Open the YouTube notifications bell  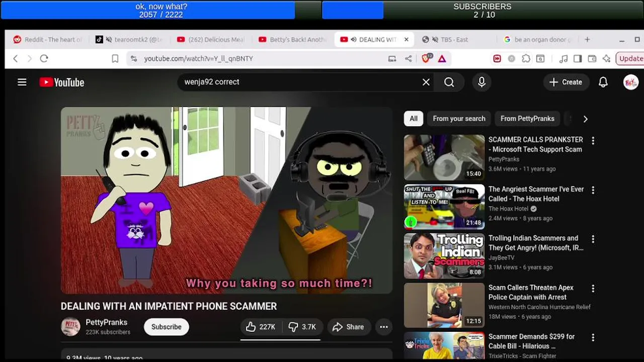[603, 82]
